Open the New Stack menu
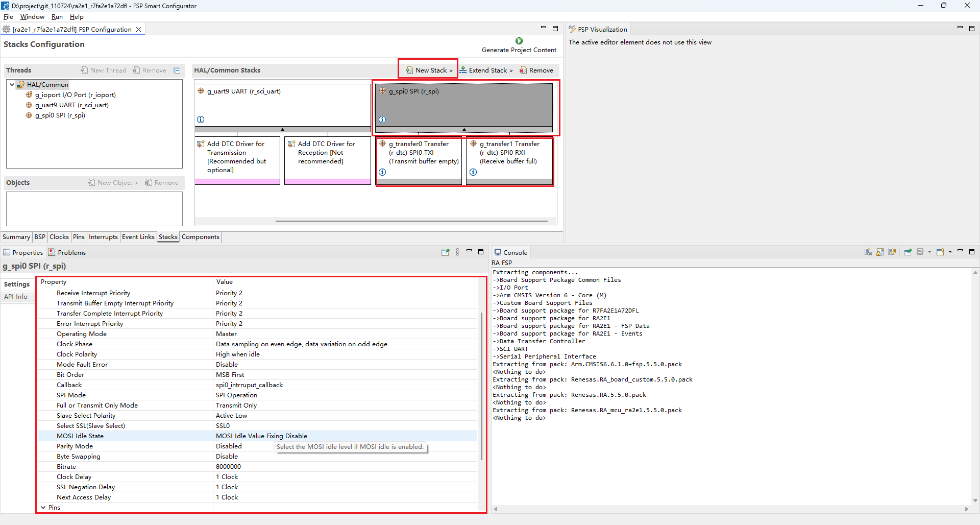This screenshot has width=980, height=525. pos(429,70)
